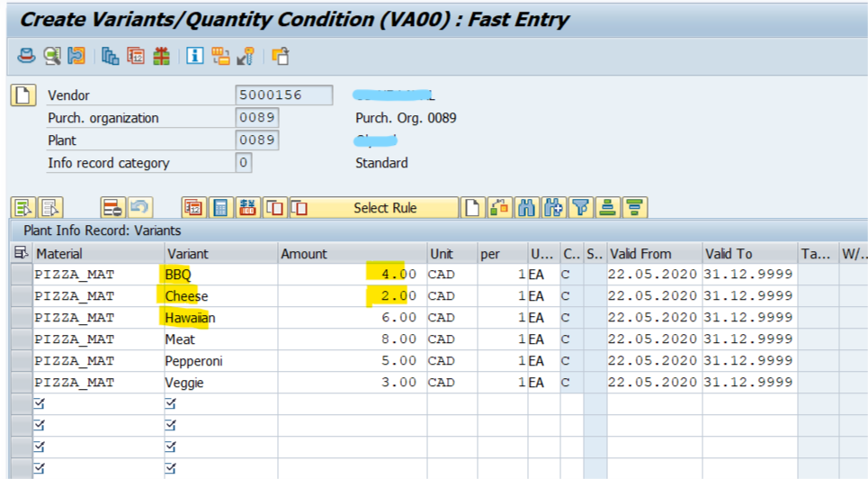Click the document icon beside Vendor
The height and width of the screenshot is (479, 868).
coord(22,95)
